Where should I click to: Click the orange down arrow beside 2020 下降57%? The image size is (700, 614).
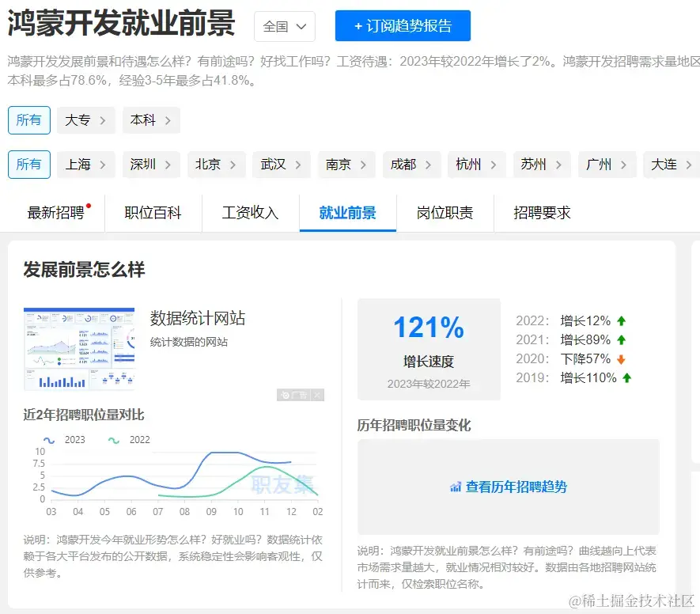coord(619,358)
